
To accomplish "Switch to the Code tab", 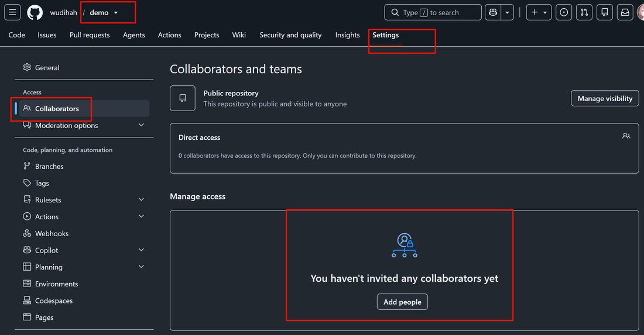I will (17, 35).
